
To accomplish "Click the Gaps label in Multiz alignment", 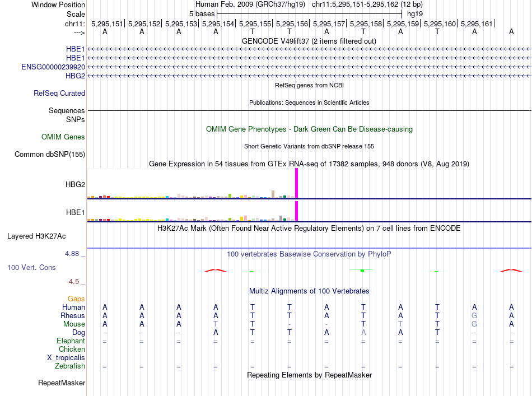I will point(76,299).
